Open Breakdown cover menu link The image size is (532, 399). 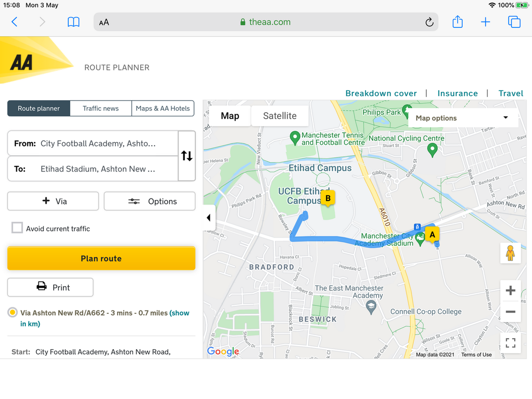381,93
